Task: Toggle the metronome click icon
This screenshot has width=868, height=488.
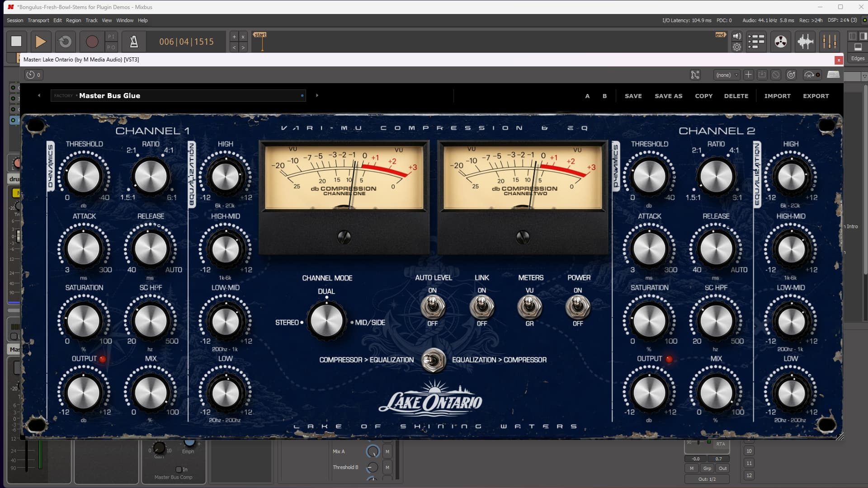Action: 134,41
